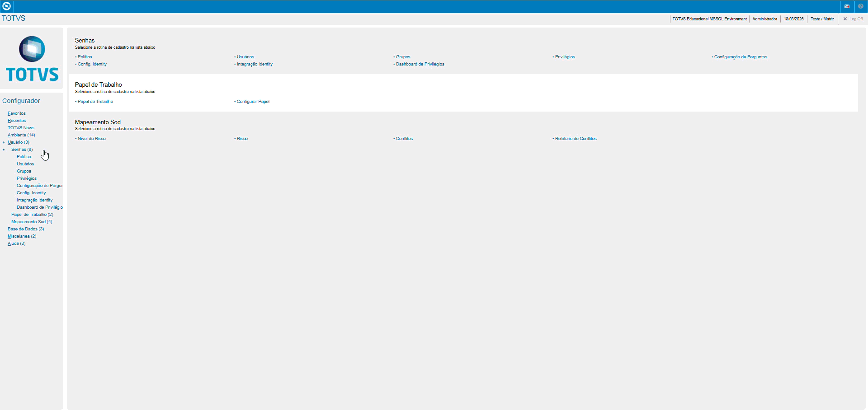The height and width of the screenshot is (412, 868).
Task: Expand Papel de Trabalho (2) in sidebar
Action: tap(32, 215)
